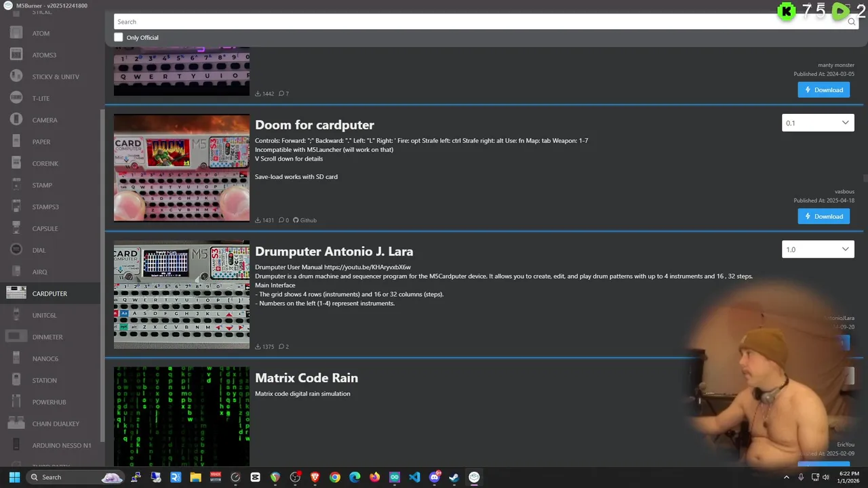Click Doom's comment count icon
This screenshot has width=868, height=488.
(x=281, y=220)
